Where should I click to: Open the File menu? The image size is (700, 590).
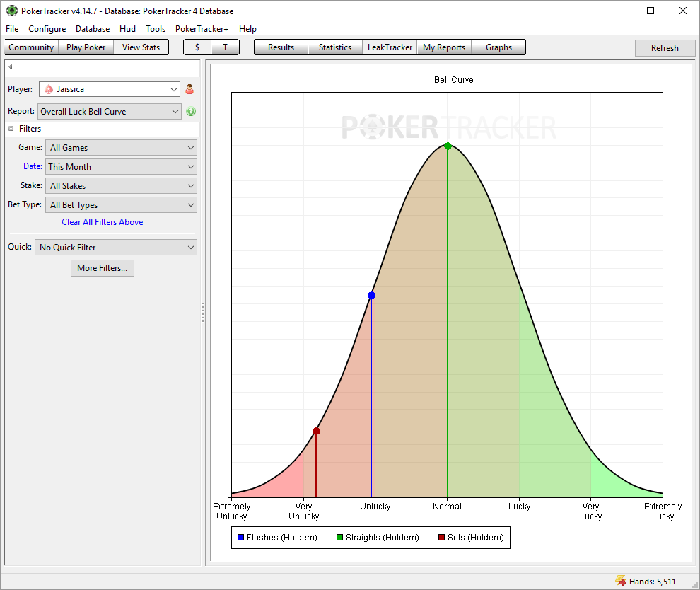(12, 29)
